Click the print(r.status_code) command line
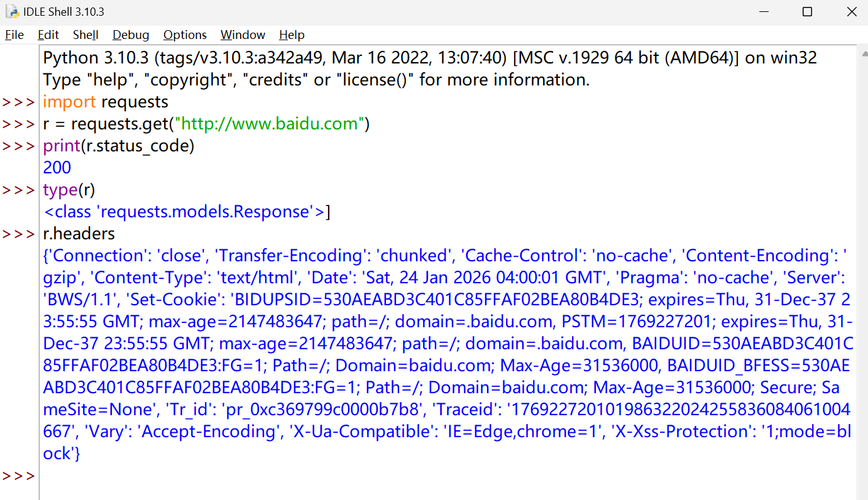The width and height of the screenshot is (868, 500). pyautogui.click(x=119, y=146)
